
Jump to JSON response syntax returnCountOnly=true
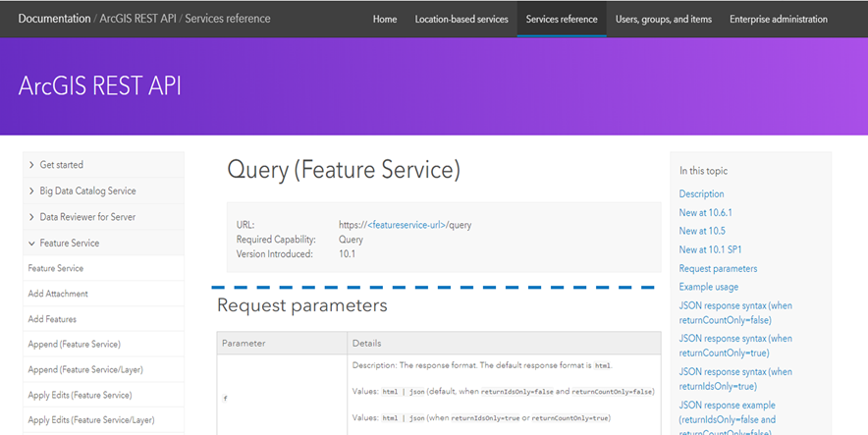coord(735,346)
